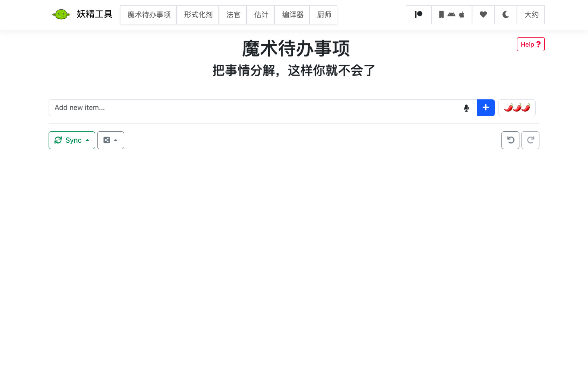The width and height of the screenshot is (588, 368).
Task: Open the 魔术待办事项 nav tab
Action: click(149, 15)
